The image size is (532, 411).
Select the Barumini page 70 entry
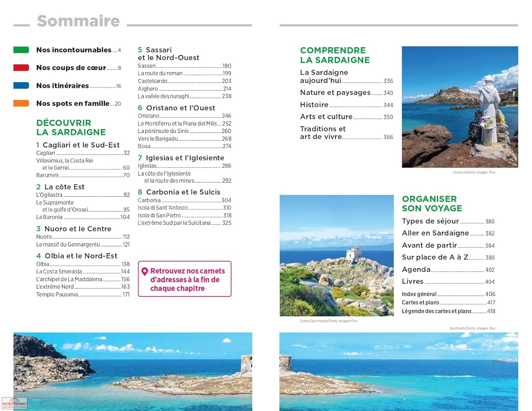click(x=83, y=175)
